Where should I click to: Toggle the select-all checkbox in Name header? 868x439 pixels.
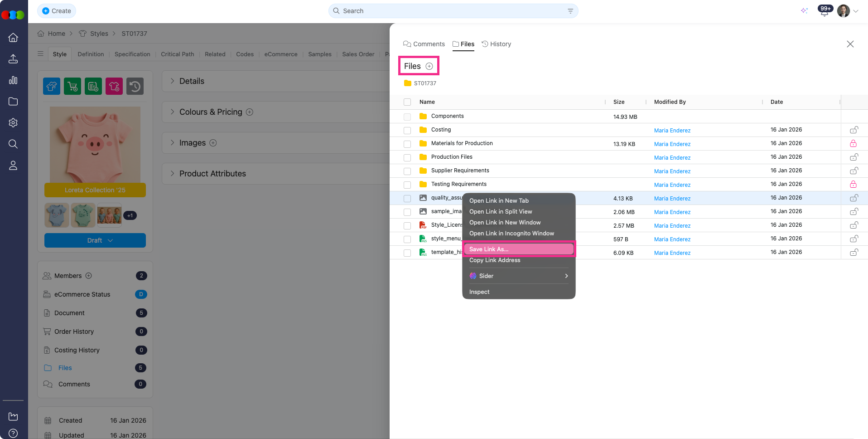(407, 102)
